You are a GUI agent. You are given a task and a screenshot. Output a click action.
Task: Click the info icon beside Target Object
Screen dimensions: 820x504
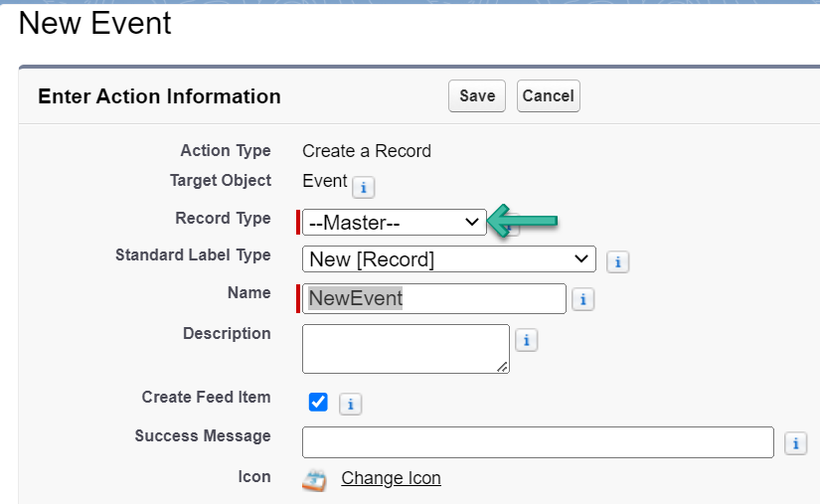pos(363,187)
